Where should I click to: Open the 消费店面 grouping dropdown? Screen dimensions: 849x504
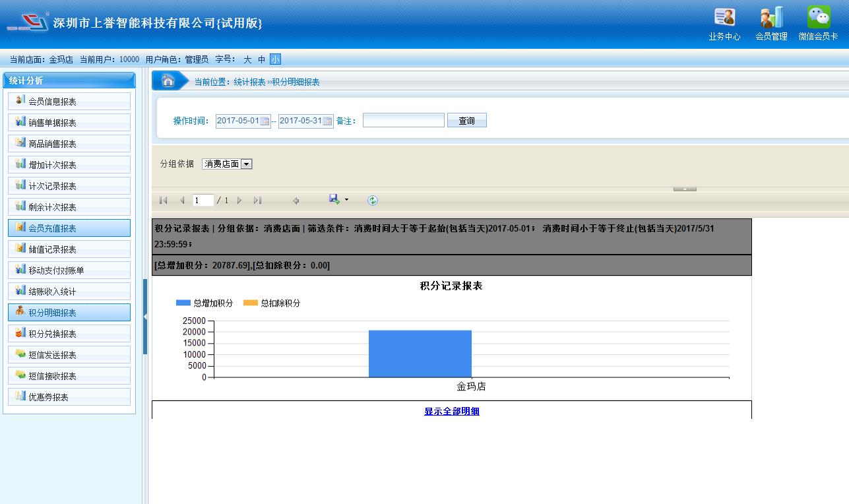(246, 164)
